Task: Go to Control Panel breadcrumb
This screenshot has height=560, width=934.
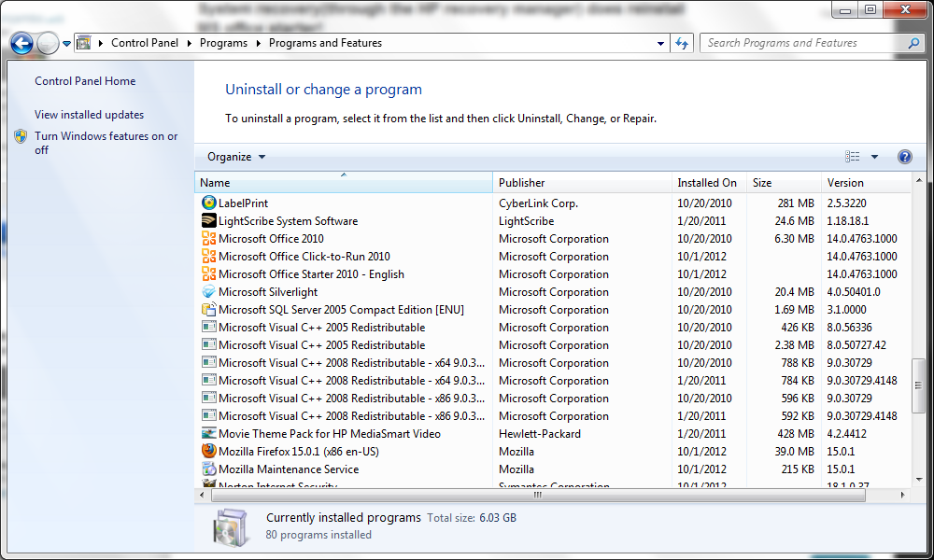Action: 145,43
